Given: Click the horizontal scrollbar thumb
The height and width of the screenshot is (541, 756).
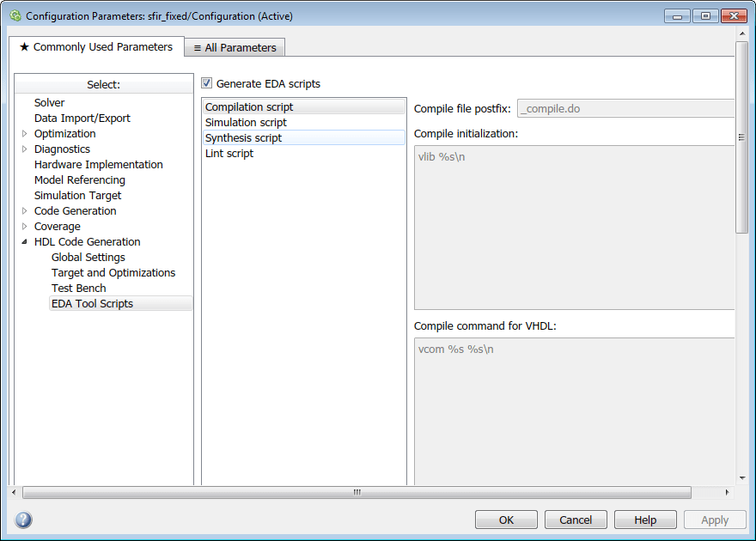Looking at the screenshot, I should (x=357, y=493).
